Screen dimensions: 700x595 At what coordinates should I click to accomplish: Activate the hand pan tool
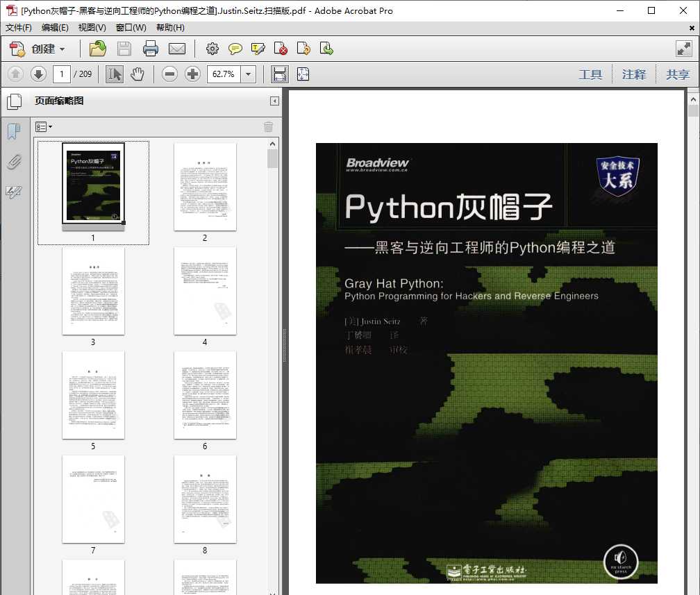(137, 74)
